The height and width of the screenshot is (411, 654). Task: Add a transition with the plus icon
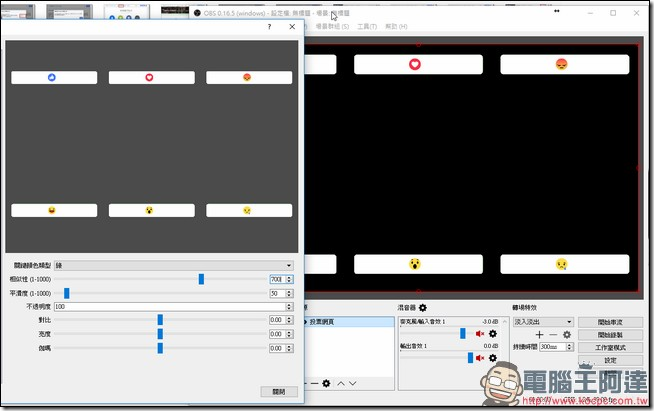540,334
